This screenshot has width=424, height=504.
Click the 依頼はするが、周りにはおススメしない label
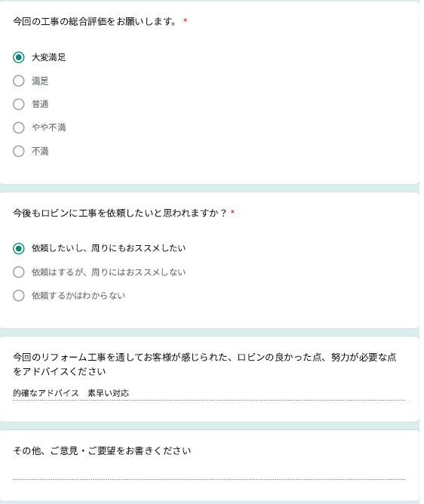109,272
